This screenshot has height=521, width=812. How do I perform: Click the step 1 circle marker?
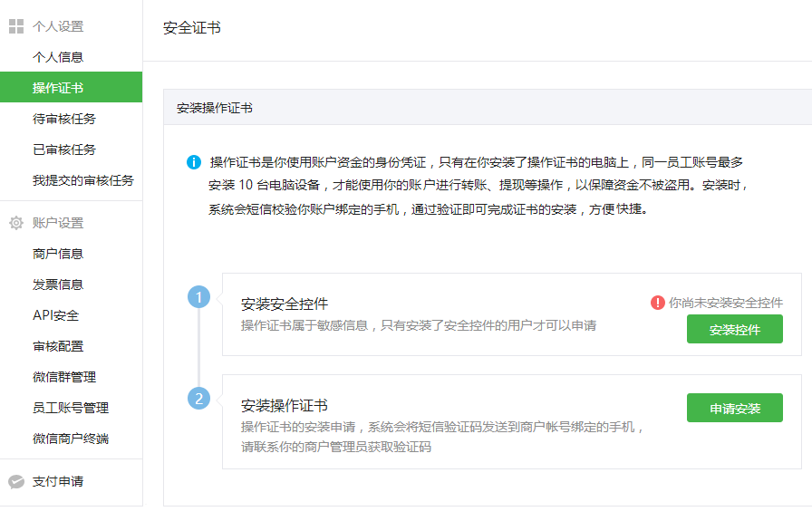click(x=198, y=297)
